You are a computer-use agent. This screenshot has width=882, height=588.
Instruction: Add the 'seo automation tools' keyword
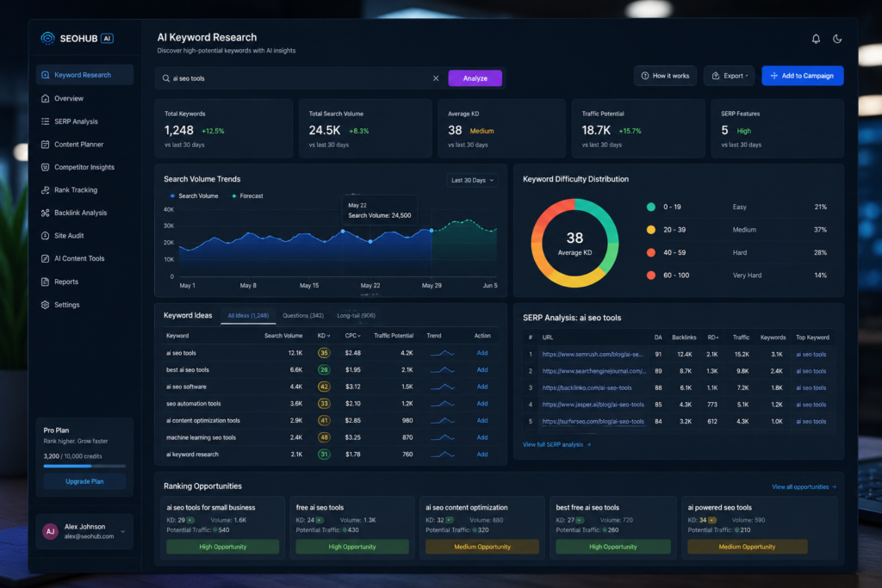(x=482, y=404)
